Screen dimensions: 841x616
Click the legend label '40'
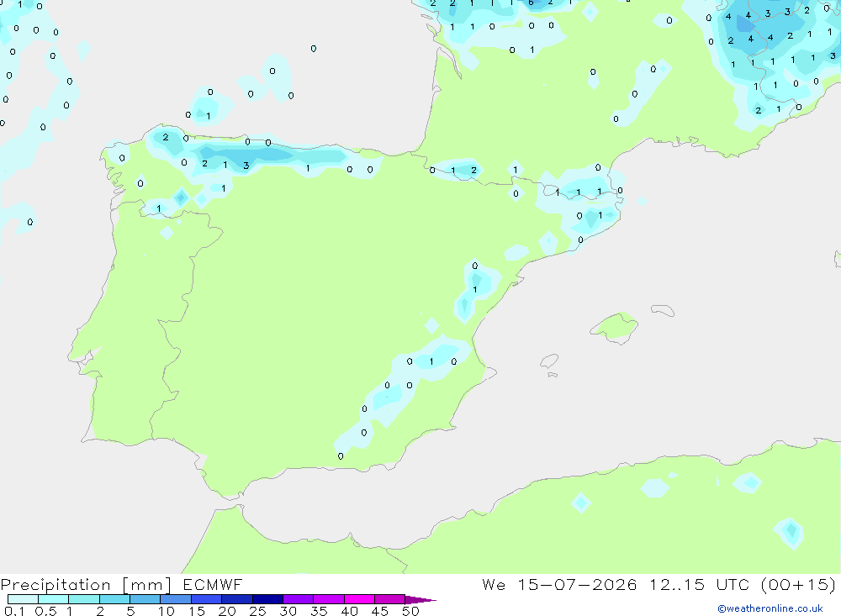tap(349, 611)
